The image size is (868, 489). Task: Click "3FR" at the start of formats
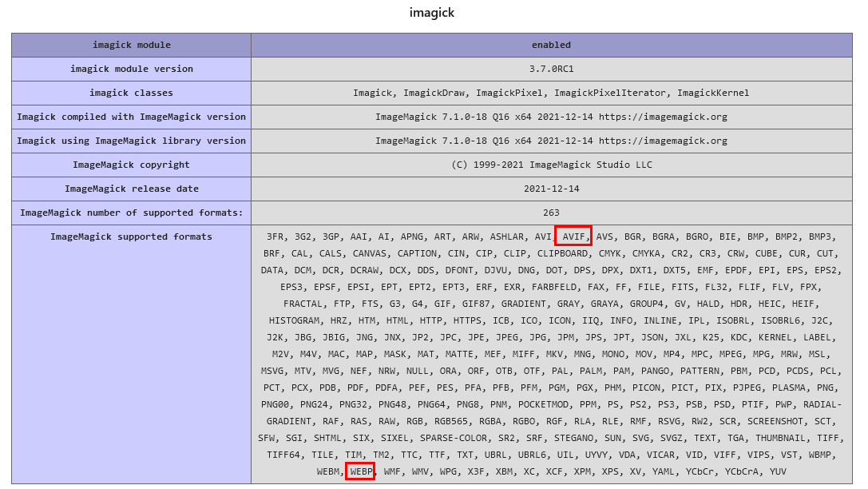point(275,237)
